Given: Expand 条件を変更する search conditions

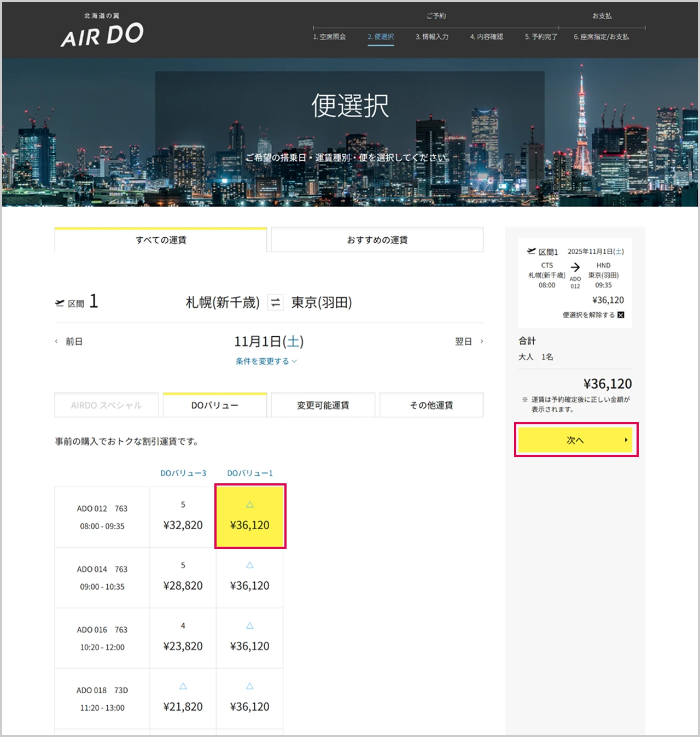Looking at the screenshot, I should click(266, 361).
